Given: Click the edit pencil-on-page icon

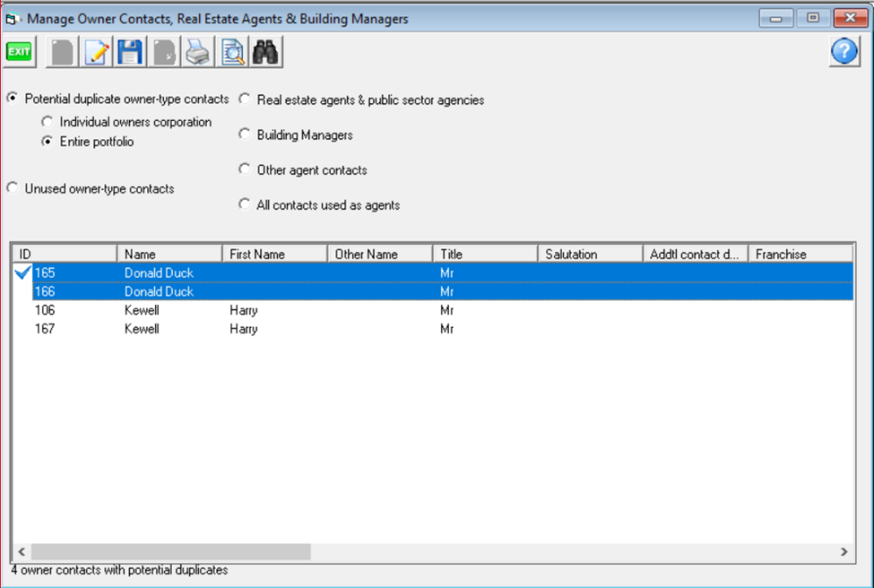Looking at the screenshot, I should 97,52.
